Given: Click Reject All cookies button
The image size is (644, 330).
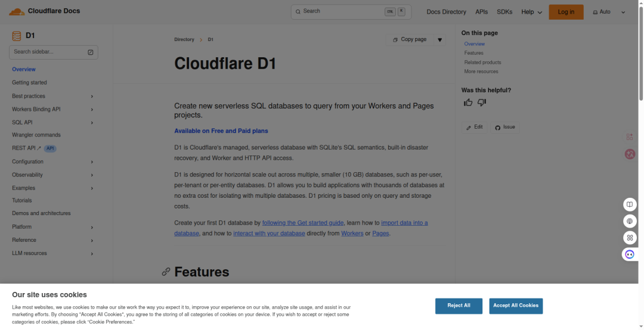Looking at the screenshot, I should (x=459, y=306).
